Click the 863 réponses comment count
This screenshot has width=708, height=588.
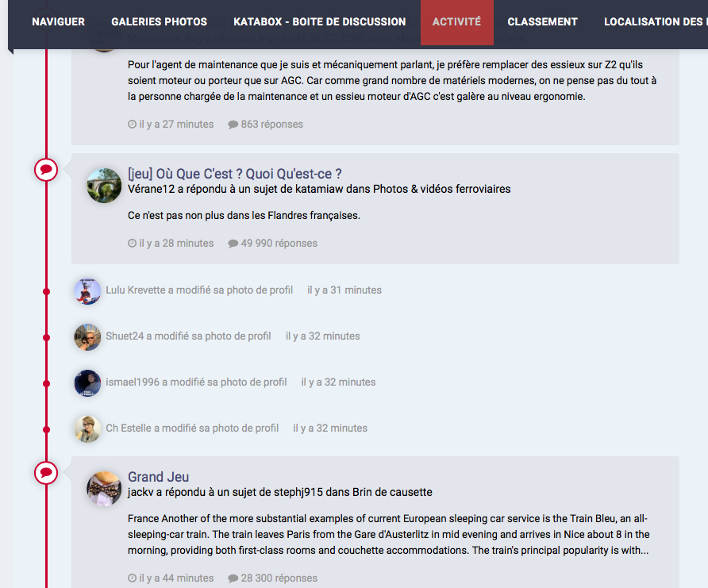265,125
